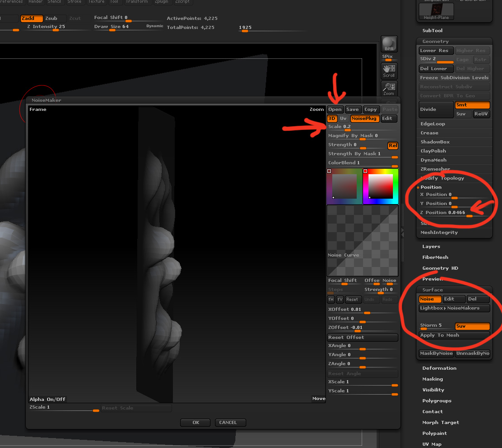Open Lightbox NoiseMakers

click(x=454, y=308)
